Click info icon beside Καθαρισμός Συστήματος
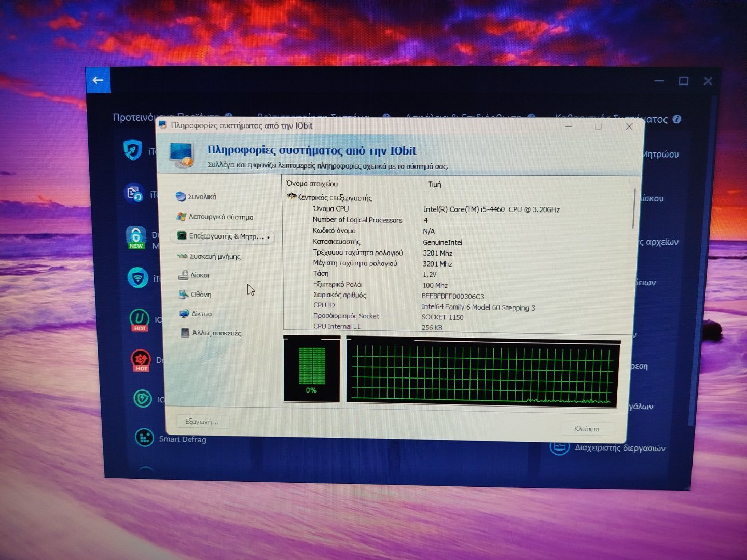 pyautogui.click(x=676, y=119)
